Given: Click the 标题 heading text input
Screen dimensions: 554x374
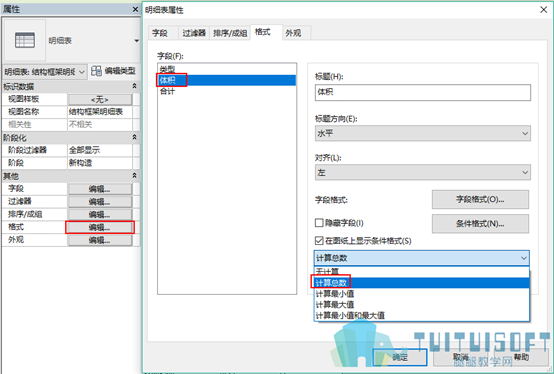Looking at the screenshot, I should point(423,93).
